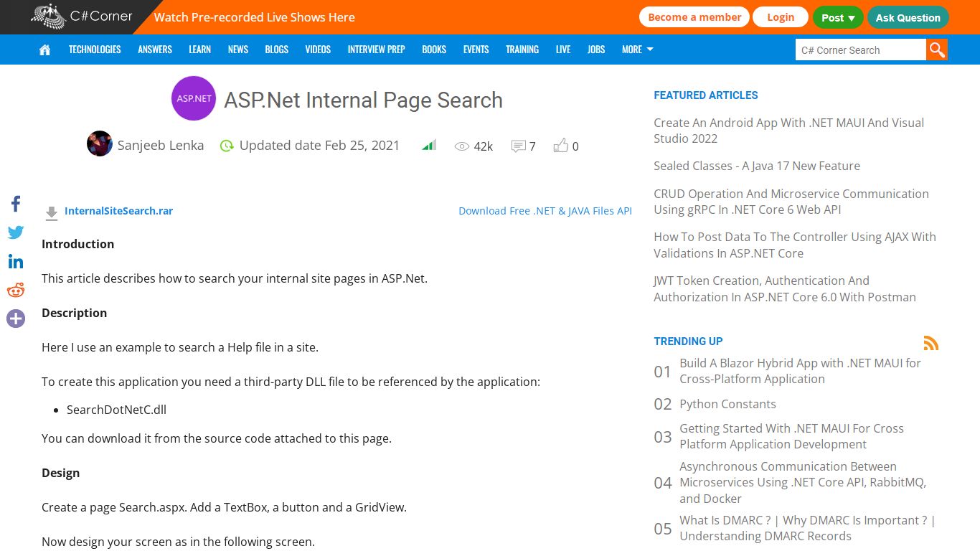Click the comments icon showing 7
Viewport: 980px width, 551px height.
[x=518, y=146]
